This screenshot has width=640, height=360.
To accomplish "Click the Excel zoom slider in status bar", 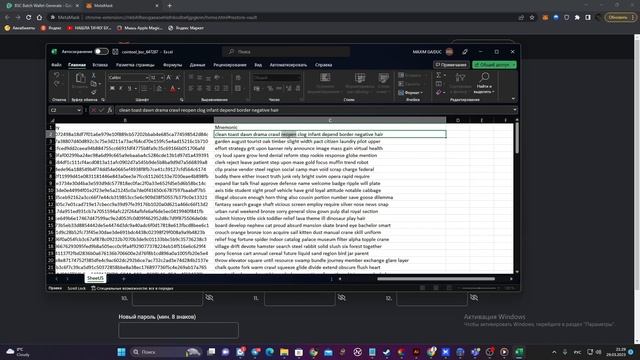I will click(478, 288).
